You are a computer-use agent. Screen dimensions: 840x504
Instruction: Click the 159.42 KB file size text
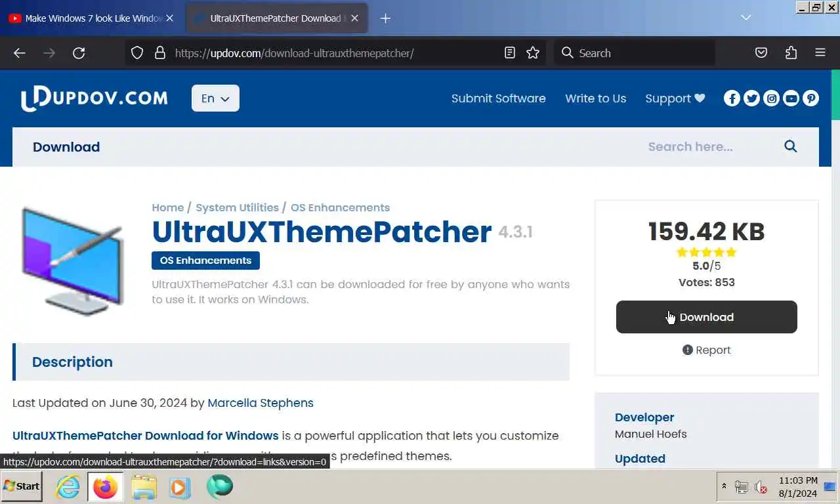[706, 232]
